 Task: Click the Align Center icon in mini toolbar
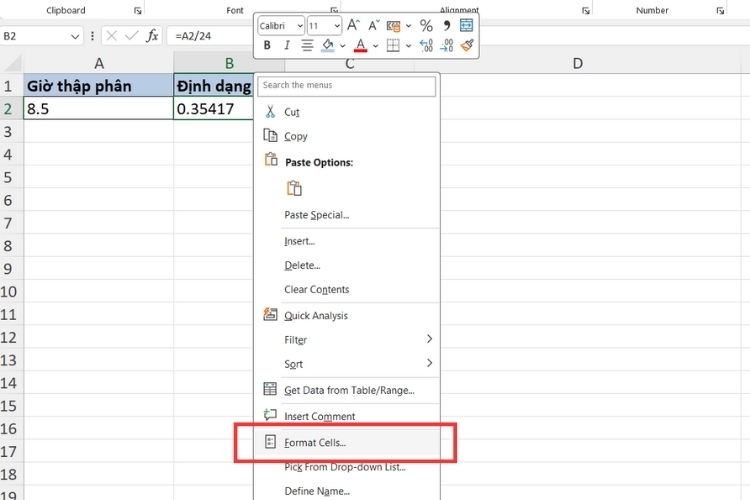coord(307,45)
